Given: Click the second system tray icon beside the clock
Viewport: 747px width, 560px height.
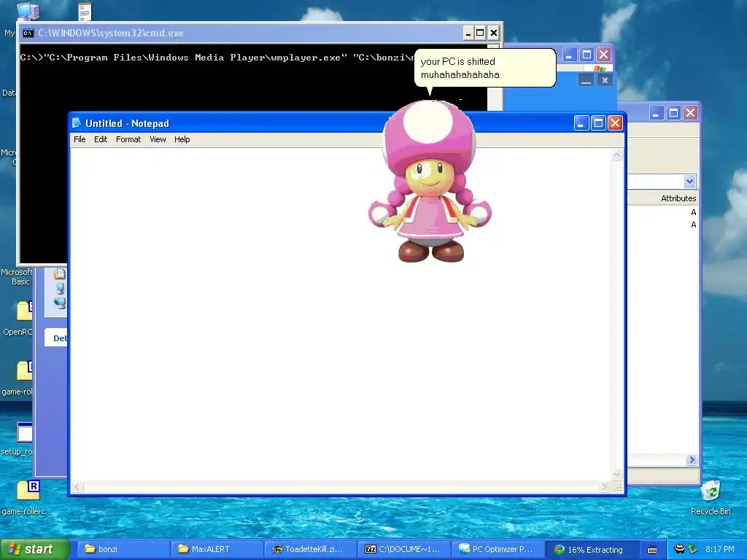Looking at the screenshot, I should point(693,549).
